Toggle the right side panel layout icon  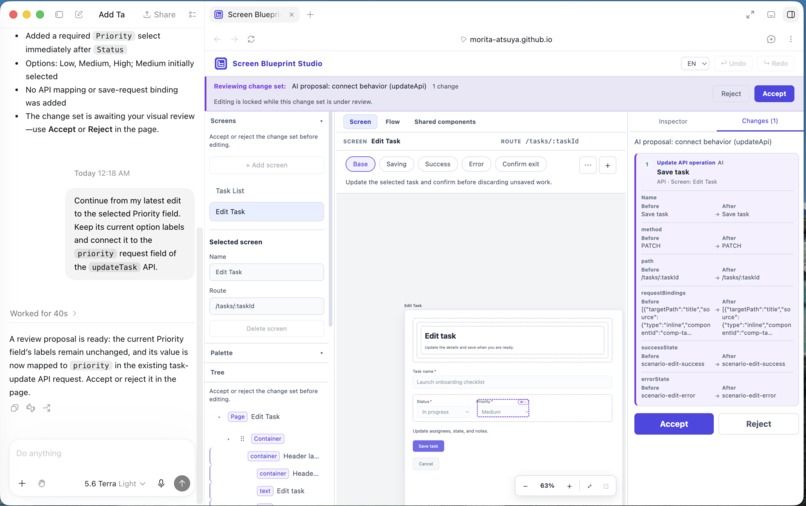click(791, 14)
